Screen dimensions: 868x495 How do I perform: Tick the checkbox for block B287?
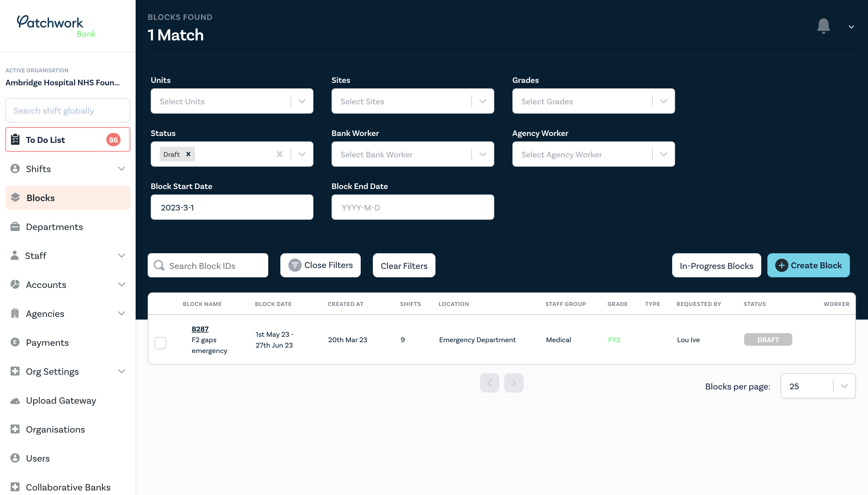point(160,343)
